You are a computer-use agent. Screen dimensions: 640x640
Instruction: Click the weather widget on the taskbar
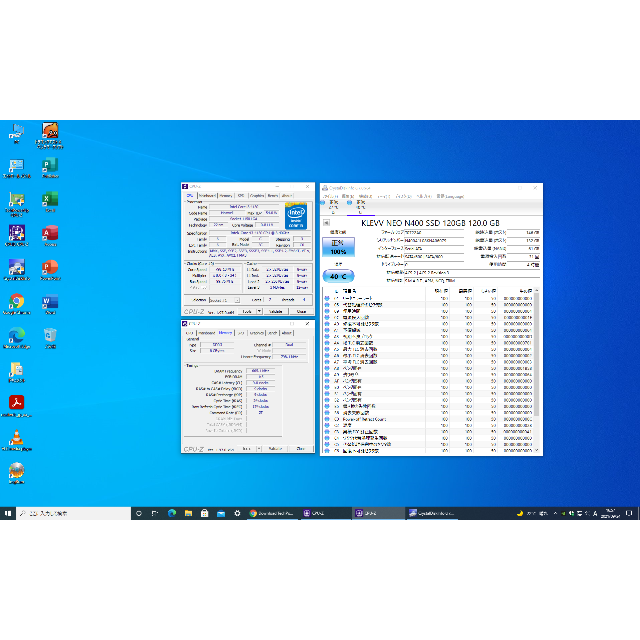533,513
